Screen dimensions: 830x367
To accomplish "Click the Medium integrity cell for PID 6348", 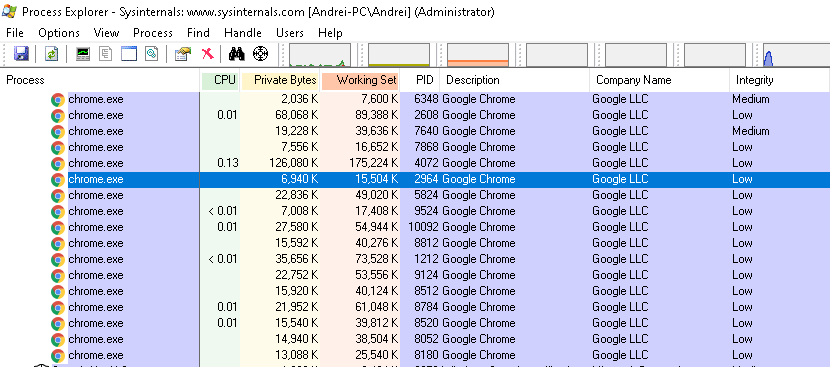I will tap(751, 99).
